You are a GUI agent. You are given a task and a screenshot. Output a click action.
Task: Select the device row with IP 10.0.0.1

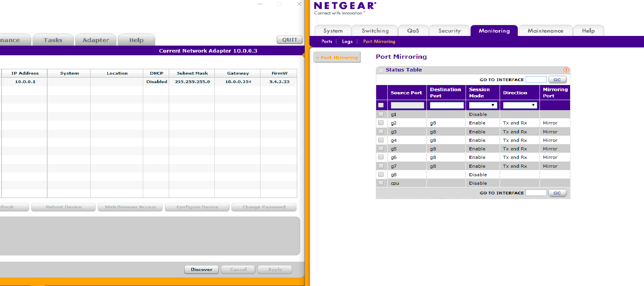(149, 82)
